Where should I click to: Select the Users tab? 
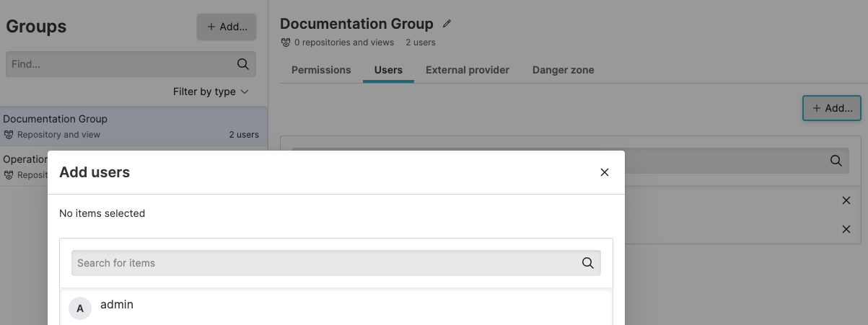click(x=388, y=70)
